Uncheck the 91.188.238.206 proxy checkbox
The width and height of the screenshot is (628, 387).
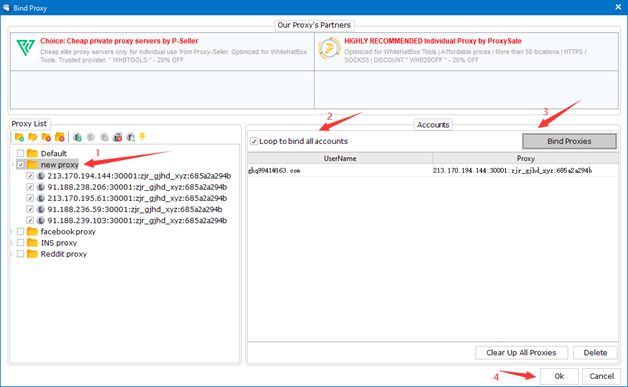click(x=30, y=187)
